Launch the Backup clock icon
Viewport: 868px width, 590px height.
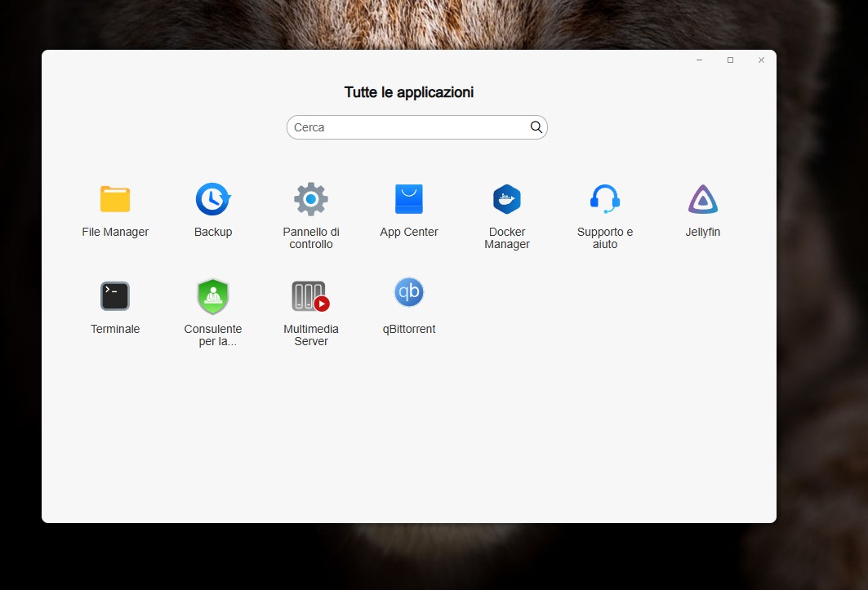(213, 199)
